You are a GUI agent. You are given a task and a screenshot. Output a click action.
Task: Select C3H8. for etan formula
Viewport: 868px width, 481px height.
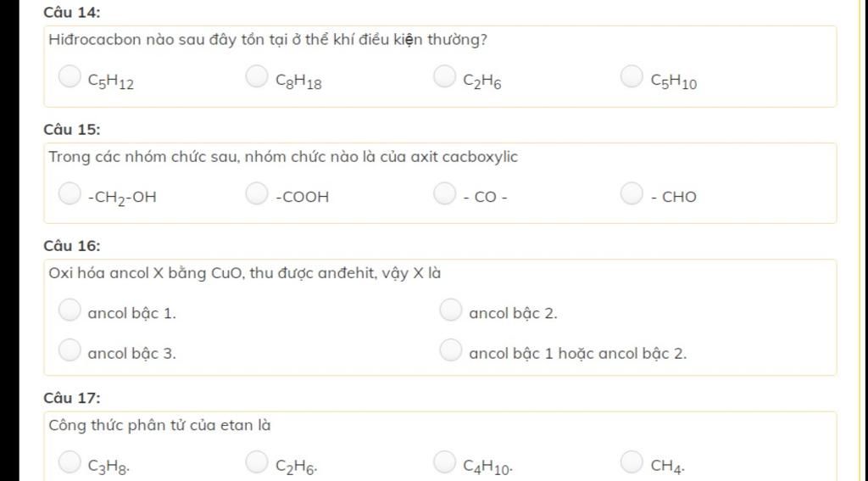pos(70,461)
